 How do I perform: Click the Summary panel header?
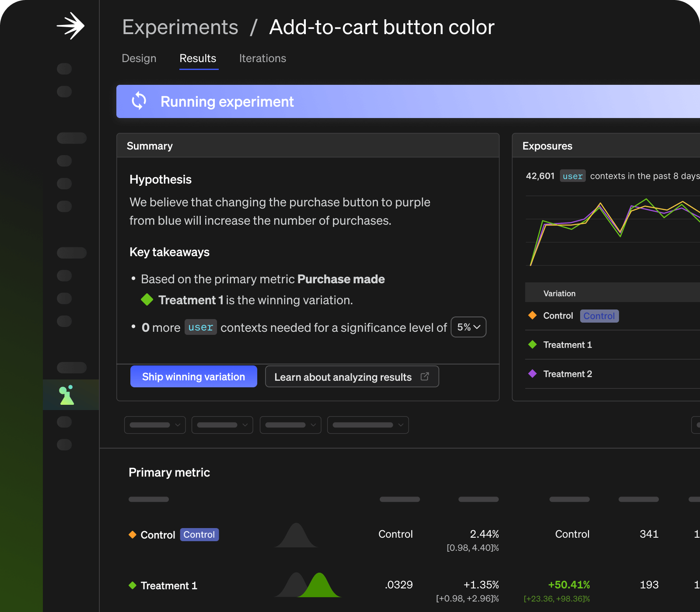pos(308,146)
